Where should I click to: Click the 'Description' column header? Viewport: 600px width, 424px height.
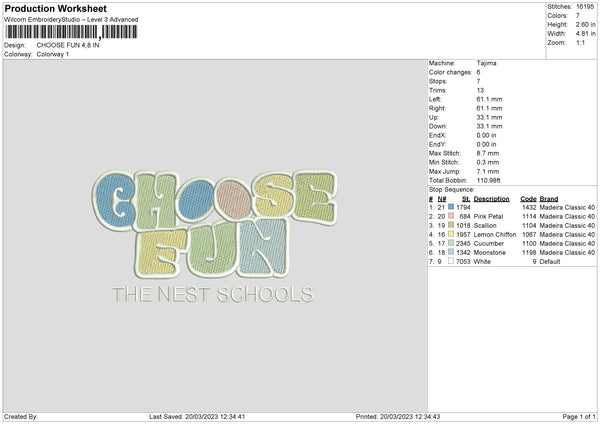491,199
